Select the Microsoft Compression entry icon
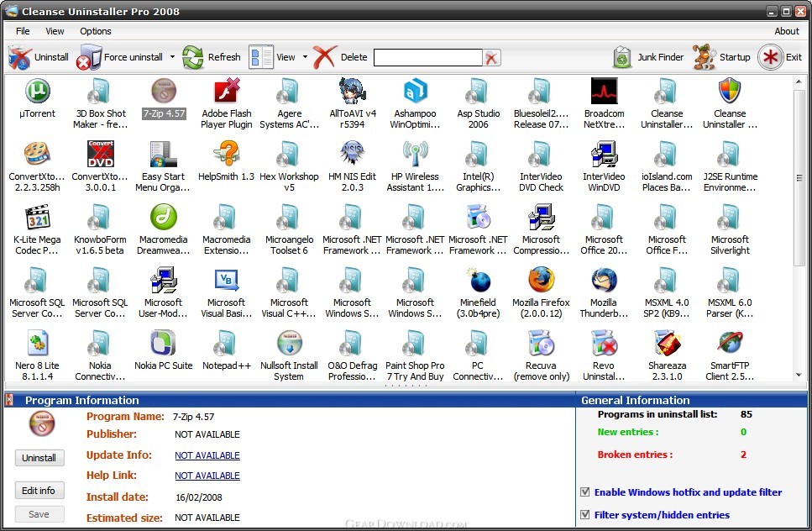Image resolution: width=812 pixels, height=531 pixels. pyautogui.click(x=541, y=217)
